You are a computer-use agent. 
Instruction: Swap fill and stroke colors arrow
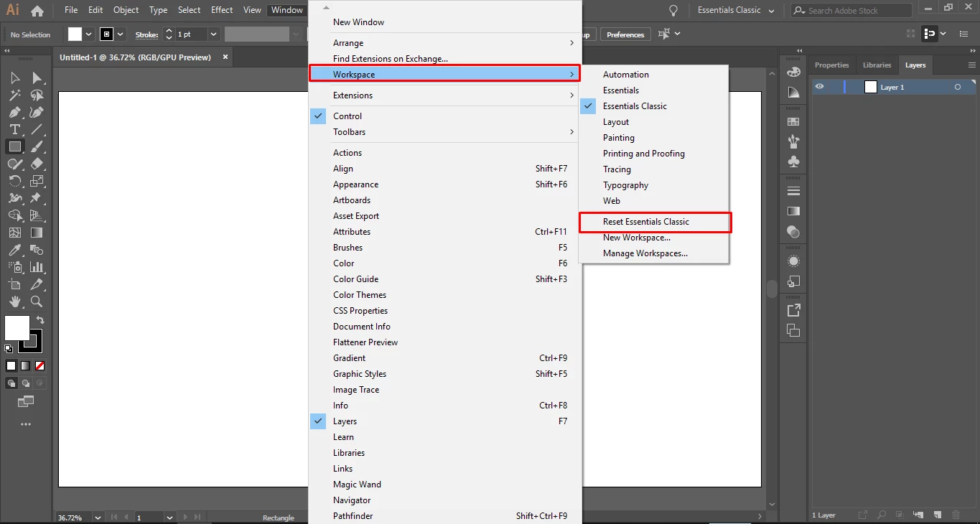pyautogui.click(x=40, y=320)
